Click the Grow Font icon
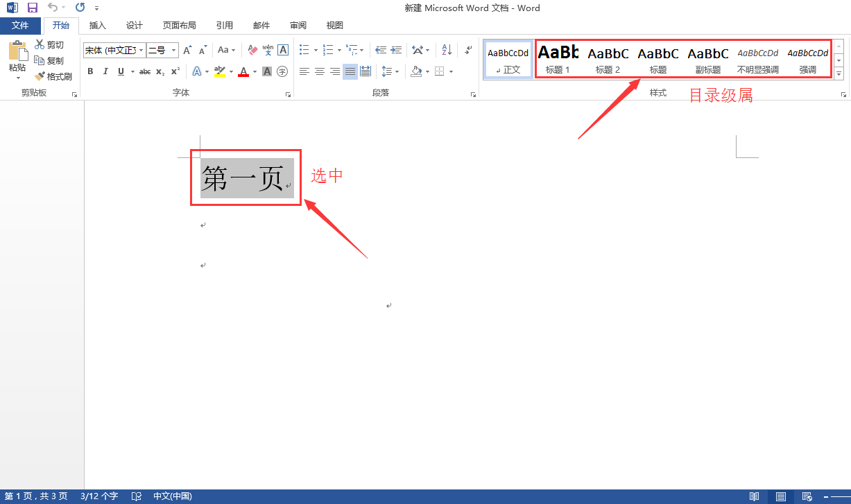 coord(187,51)
